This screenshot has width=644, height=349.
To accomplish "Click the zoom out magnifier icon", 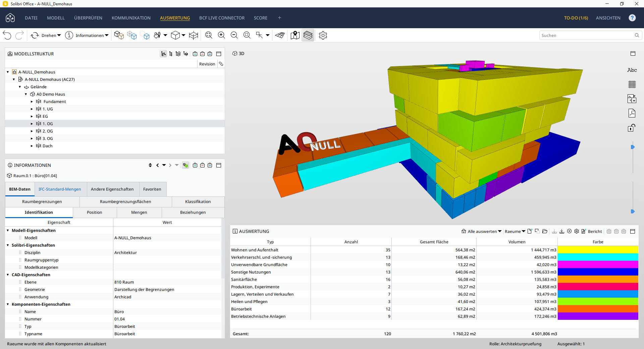I will point(234,35).
